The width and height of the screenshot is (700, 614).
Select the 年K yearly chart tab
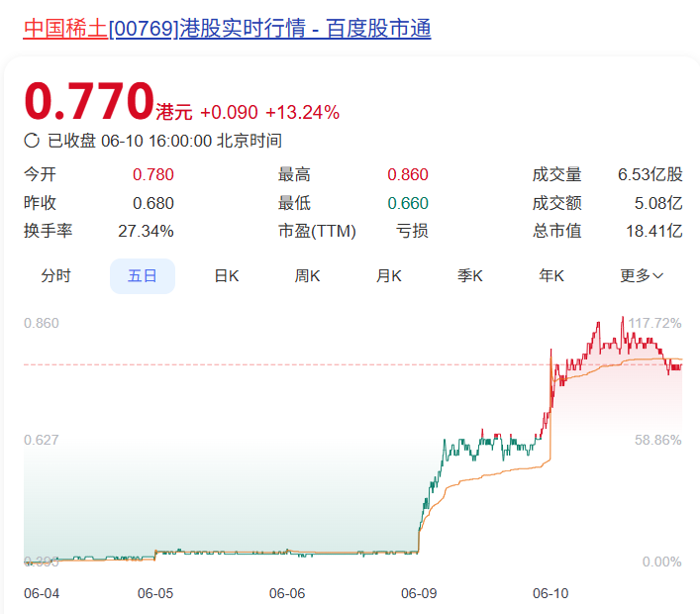coord(551,276)
